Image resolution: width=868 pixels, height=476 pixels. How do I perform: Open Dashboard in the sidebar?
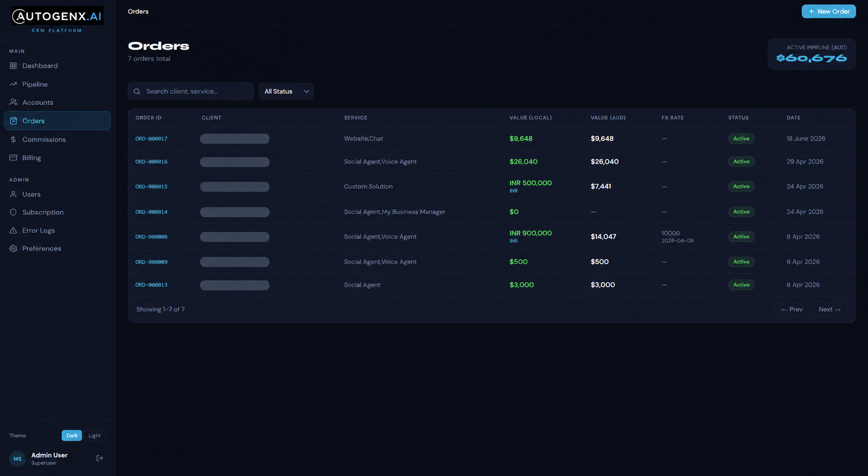pyautogui.click(x=57, y=66)
